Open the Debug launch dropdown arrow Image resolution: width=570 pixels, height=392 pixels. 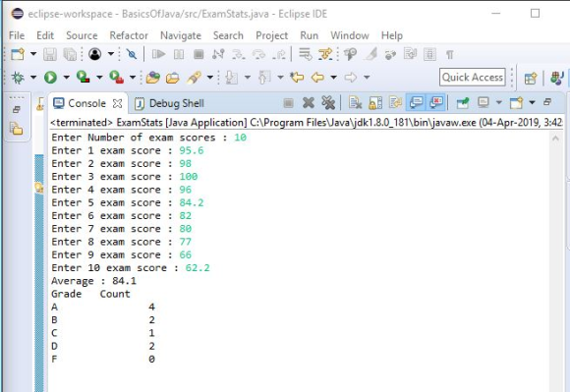tap(33, 78)
